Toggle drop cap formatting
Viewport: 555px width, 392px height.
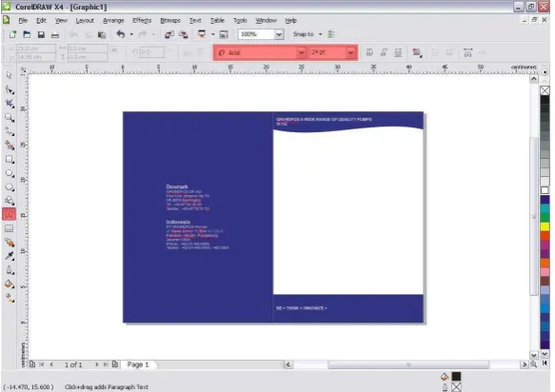(449, 52)
